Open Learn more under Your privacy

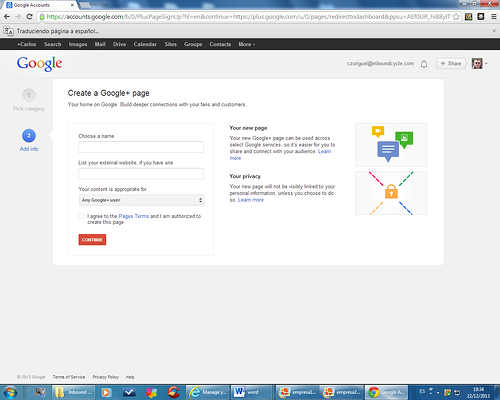tap(251, 200)
